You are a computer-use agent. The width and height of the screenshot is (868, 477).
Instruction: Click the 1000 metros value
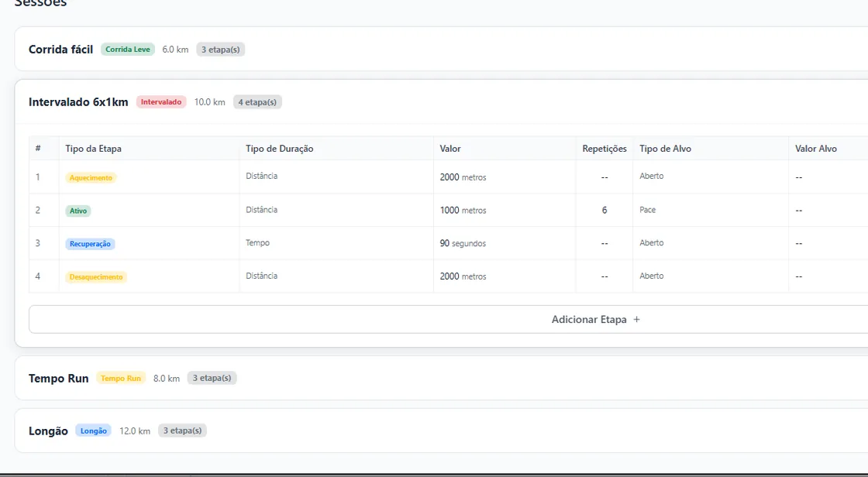(x=463, y=211)
